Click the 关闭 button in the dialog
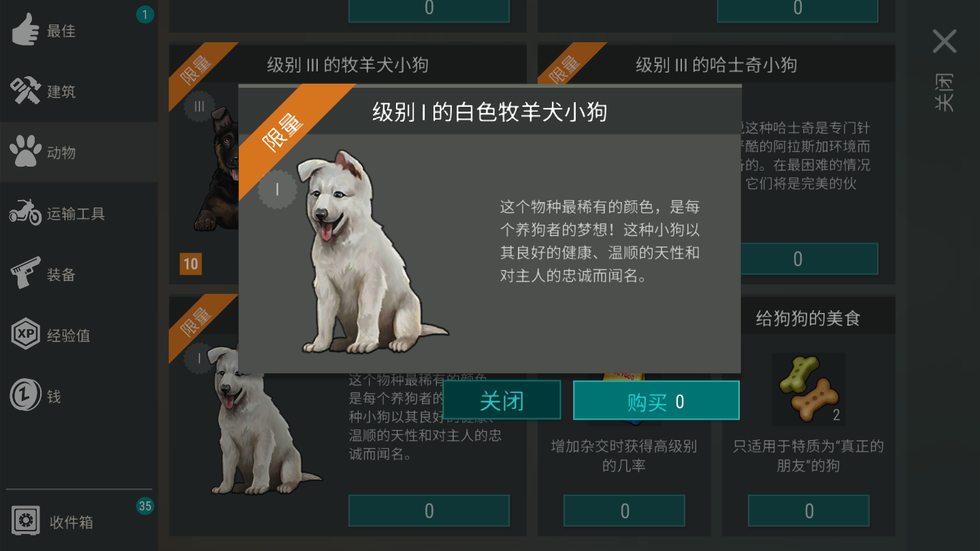Screen dimensions: 980x551 [x=502, y=400]
